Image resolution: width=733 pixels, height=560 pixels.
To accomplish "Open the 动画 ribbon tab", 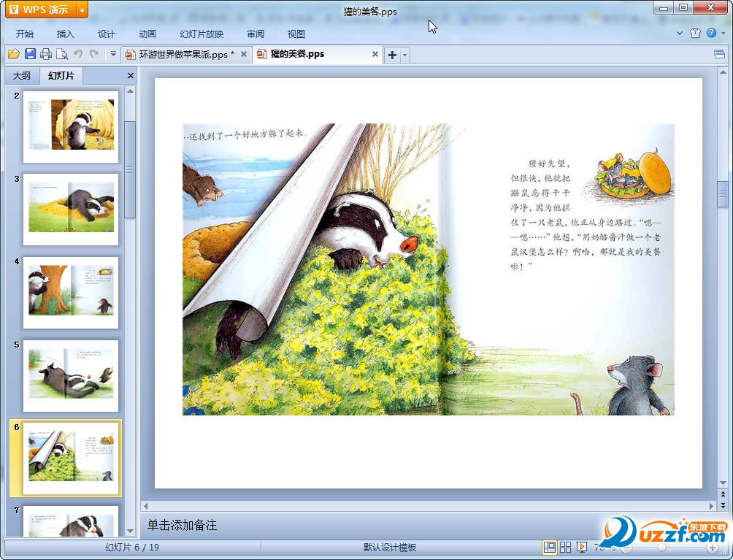I will (147, 34).
